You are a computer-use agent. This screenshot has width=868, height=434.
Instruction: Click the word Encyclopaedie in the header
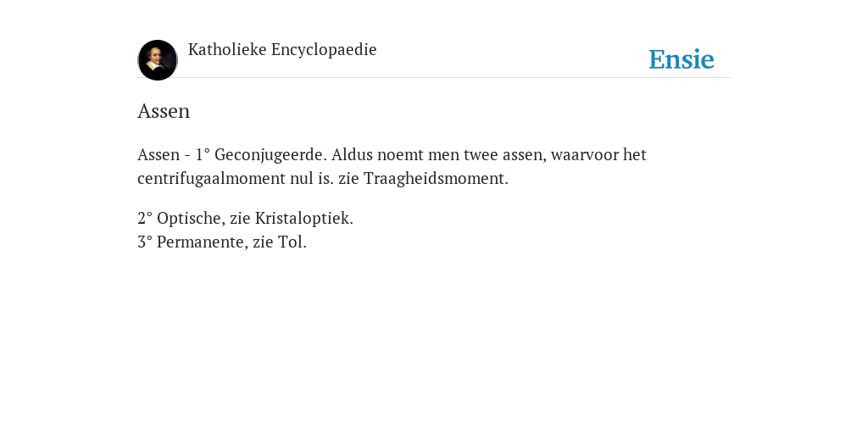[324, 49]
